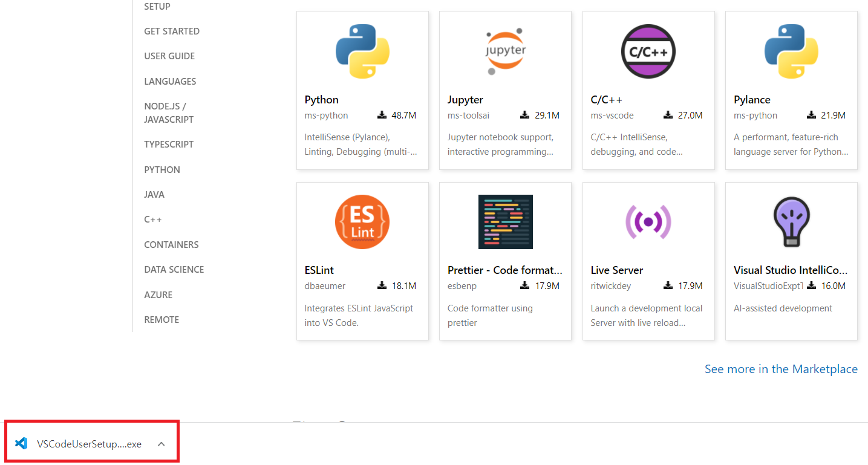
Task: Click the VisualStudioExptTeam publisher name
Action: point(768,286)
